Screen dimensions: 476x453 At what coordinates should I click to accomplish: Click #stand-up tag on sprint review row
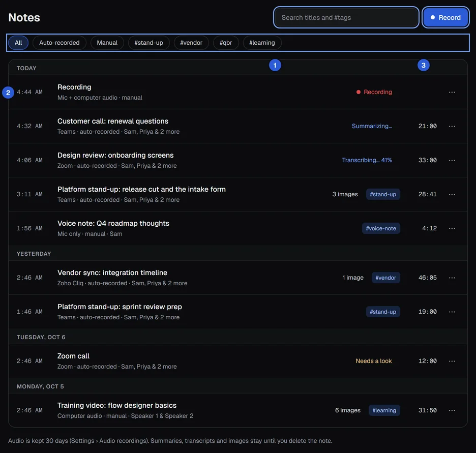(383, 312)
